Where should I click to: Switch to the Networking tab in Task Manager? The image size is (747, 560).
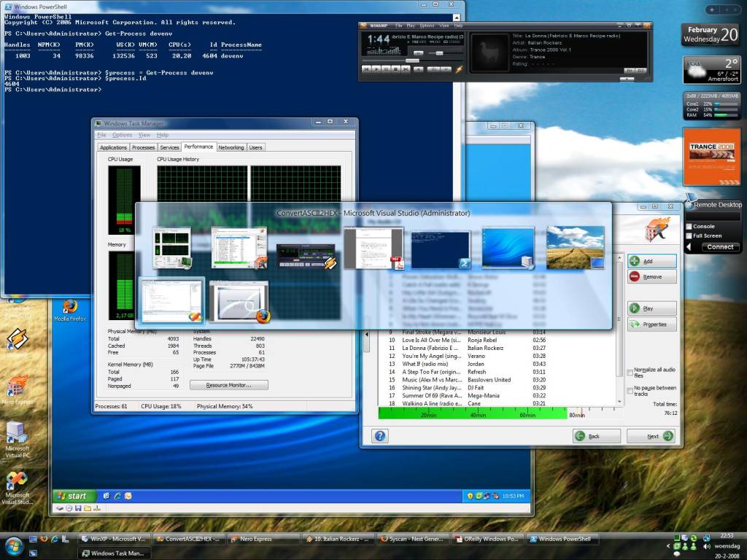pyautogui.click(x=231, y=147)
